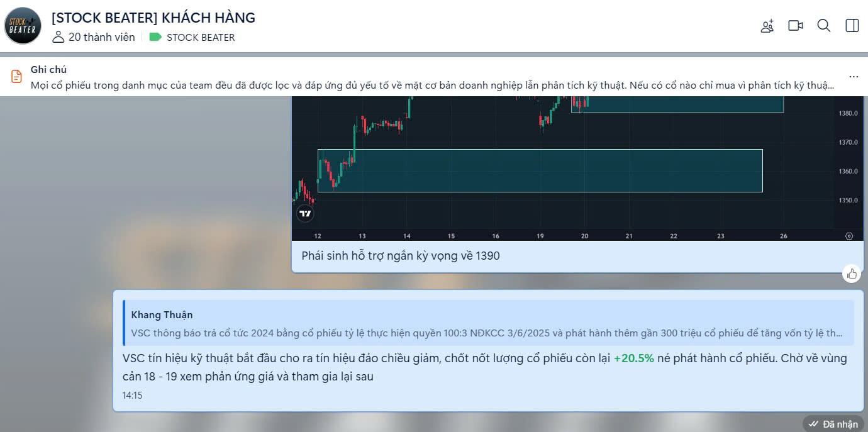Click the Đã nhận delivery status
Screen dimensions: 868x432
833,424
